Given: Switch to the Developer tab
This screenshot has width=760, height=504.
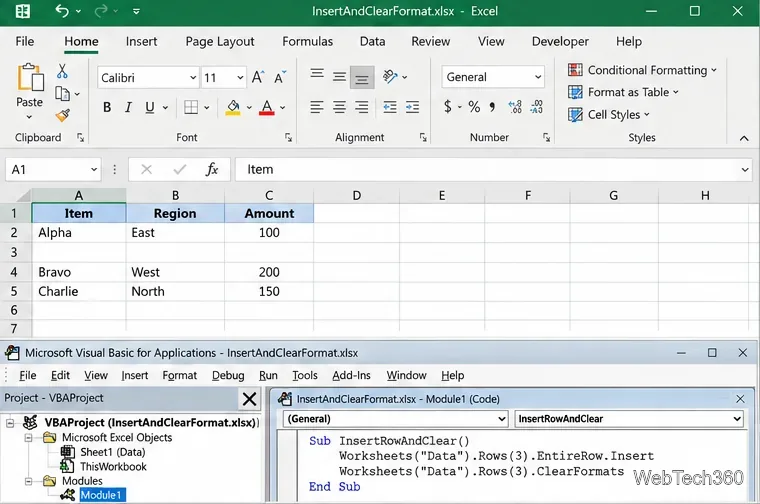Looking at the screenshot, I should point(560,42).
